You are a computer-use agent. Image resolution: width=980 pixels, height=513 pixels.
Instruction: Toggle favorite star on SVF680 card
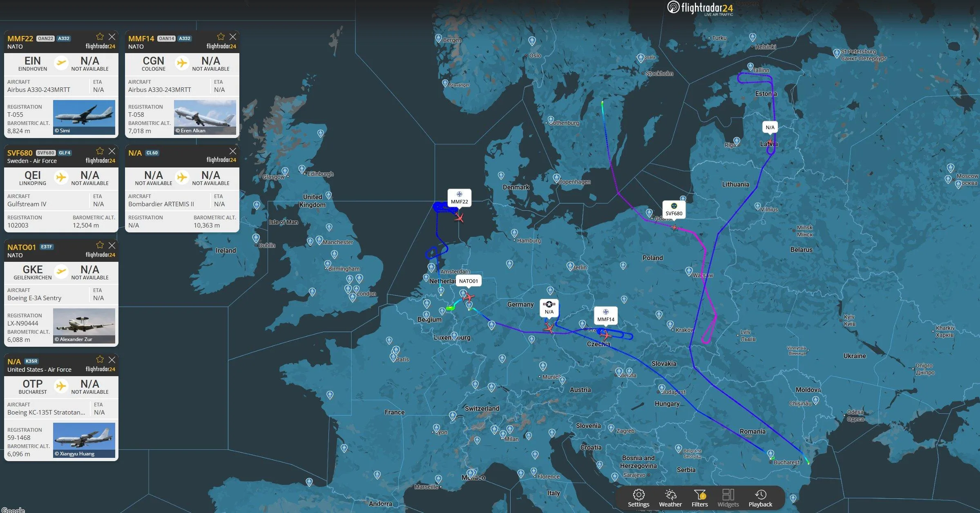pyautogui.click(x=100, y=151)
